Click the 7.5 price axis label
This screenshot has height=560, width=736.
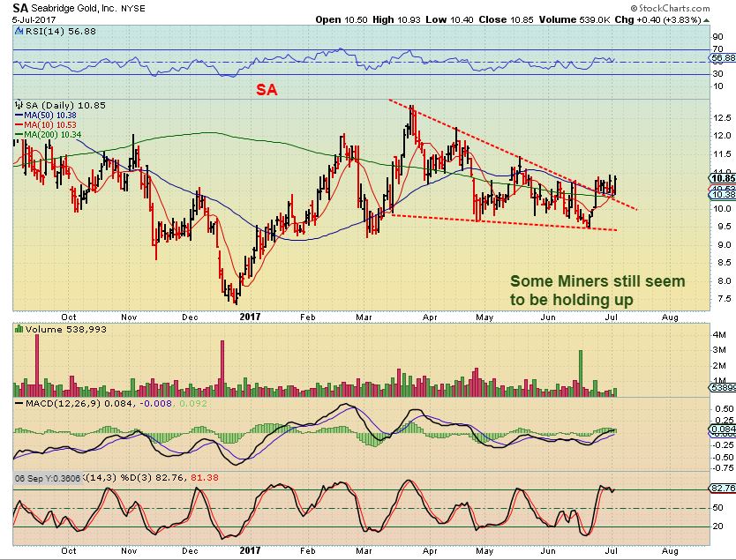[x=724, y=299]
